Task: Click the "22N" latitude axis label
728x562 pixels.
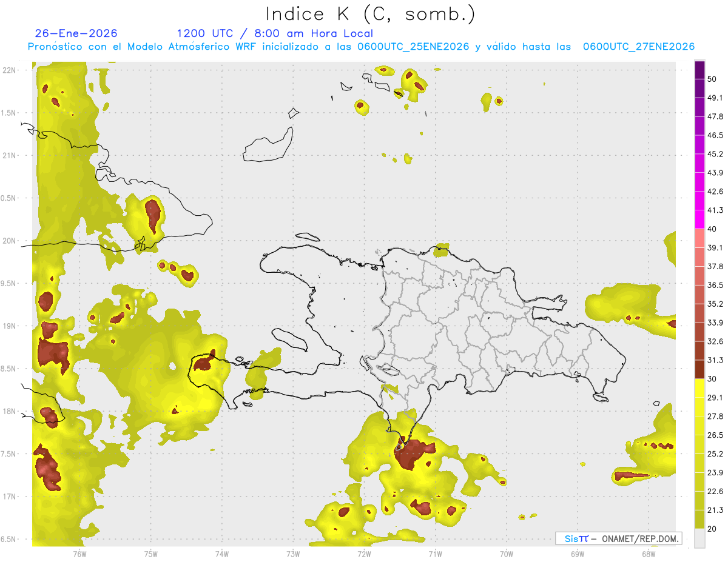Action: [10, 70]
